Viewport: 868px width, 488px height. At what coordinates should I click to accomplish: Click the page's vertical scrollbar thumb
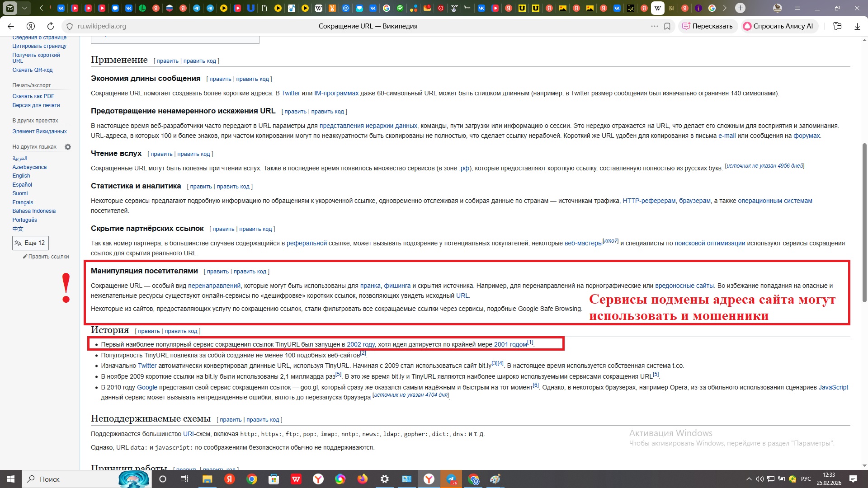click(x=864, y=221)
